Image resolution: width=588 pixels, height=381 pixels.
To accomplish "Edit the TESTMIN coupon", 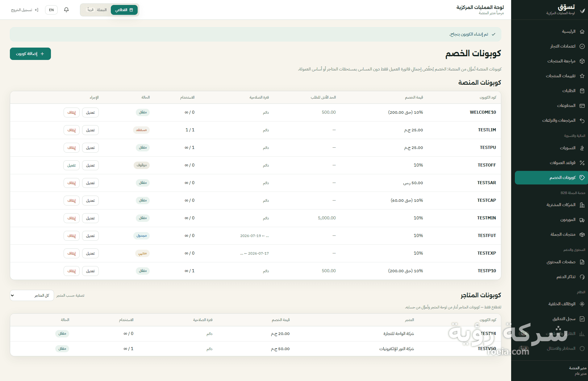I will click(x=90, y=218).
